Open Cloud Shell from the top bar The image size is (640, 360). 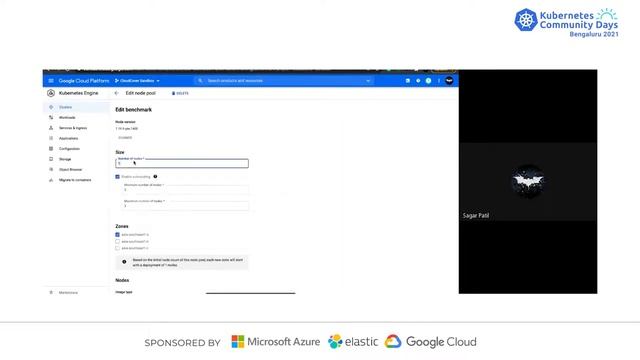[407, 81]
